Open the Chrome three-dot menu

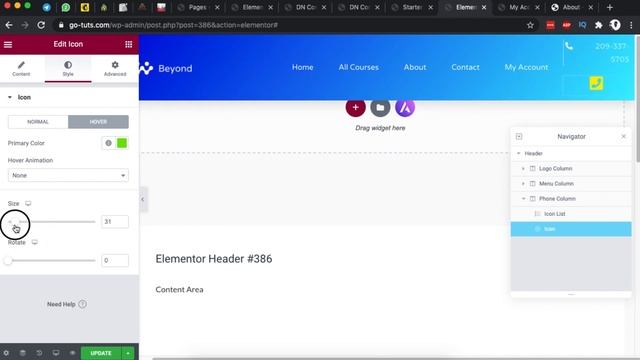pos(631,25)
